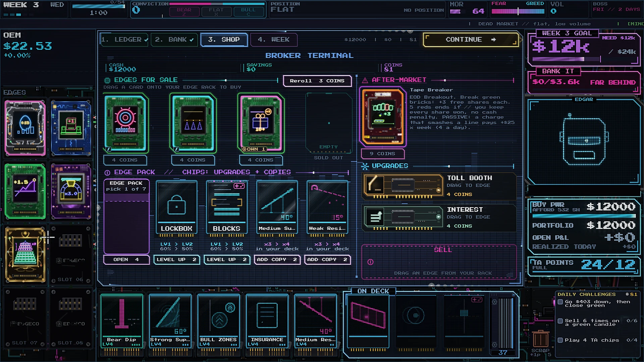The height and width of the screenshot is (362, 644).
Task: Select the +1.5 chart edge in rack
Action: coord(25,191)
